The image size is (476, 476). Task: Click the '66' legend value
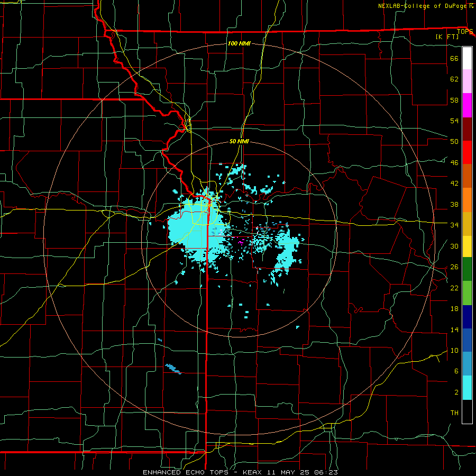[454, 58]
